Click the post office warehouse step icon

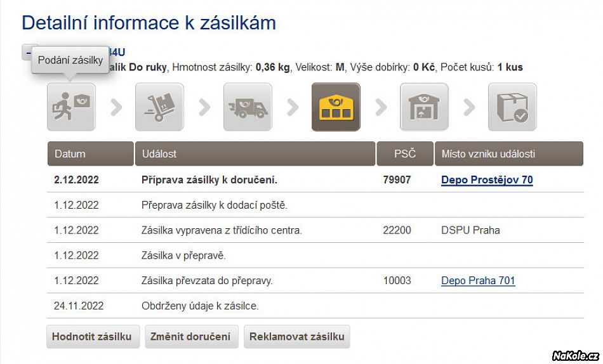[x=424, y=107]
